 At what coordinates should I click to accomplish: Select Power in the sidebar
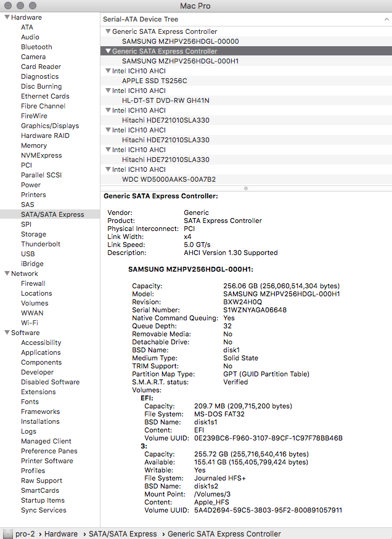click(x=31, y=185)
